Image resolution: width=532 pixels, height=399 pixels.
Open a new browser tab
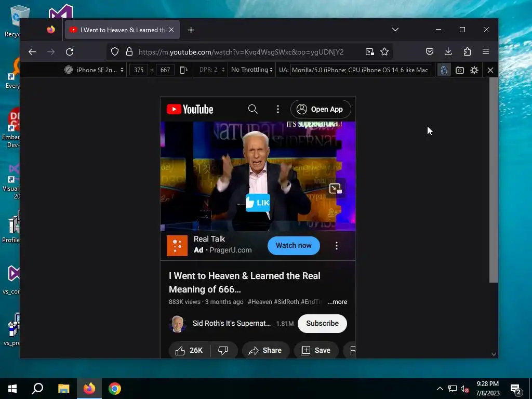coord(191,30)
